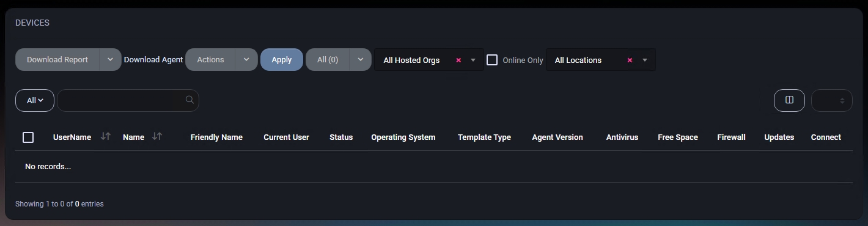
Task: Clear the All Hosted Orgs selection
Action: (x=458, y=60)
